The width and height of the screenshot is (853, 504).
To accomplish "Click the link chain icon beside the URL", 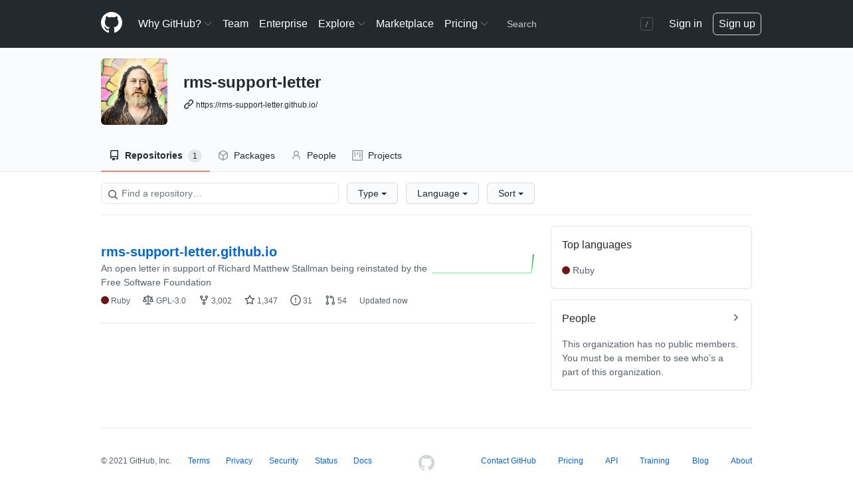I will coord(189,104).
